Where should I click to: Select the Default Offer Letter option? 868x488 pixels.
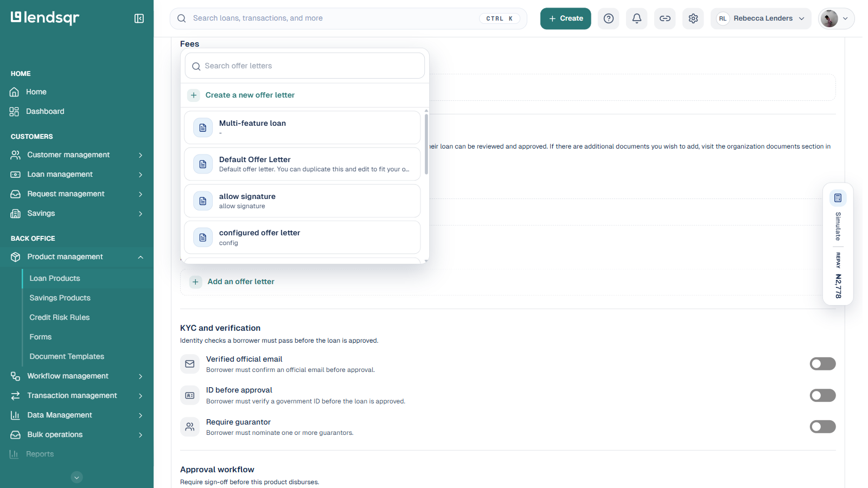[302, 164]
